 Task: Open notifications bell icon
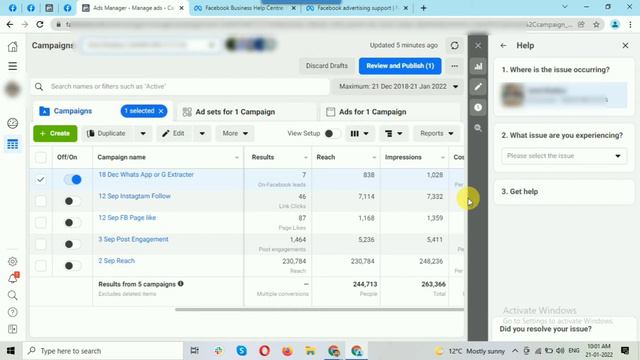pos(13,278)
